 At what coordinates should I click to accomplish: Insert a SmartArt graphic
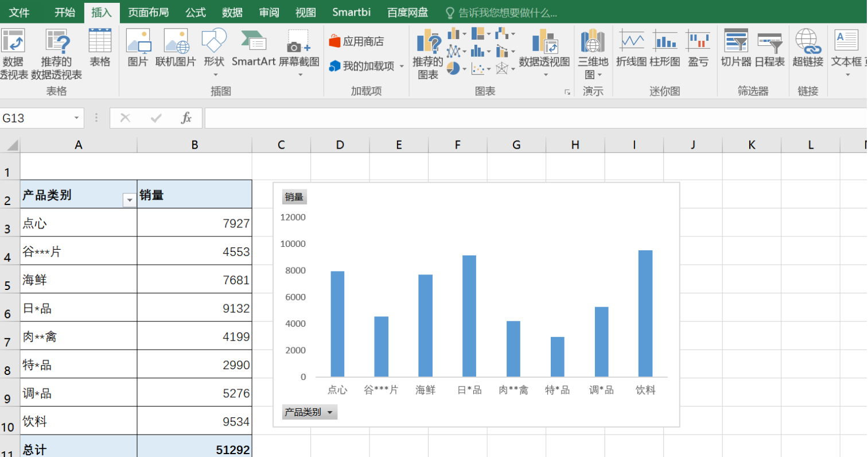254,48
